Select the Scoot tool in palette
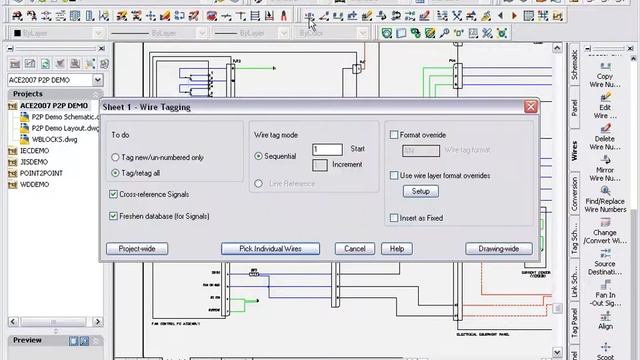The image size is (640, 360). pyautogui.click(x=605, y=351)
